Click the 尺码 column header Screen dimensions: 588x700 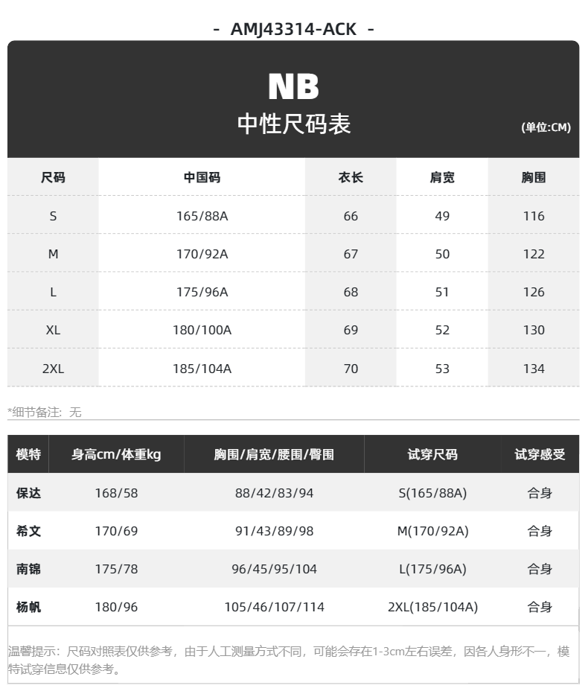(53, 177)
